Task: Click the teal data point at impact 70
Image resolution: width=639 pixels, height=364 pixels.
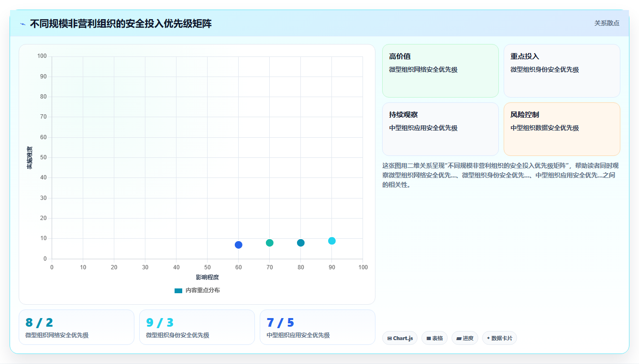Action: pos(270,243)
